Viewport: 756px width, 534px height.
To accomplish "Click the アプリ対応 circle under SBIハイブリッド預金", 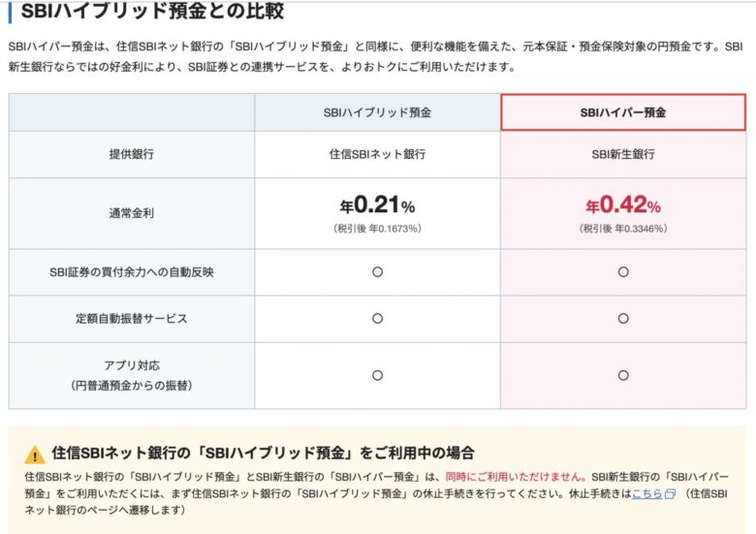I will (x=378, y=375).
